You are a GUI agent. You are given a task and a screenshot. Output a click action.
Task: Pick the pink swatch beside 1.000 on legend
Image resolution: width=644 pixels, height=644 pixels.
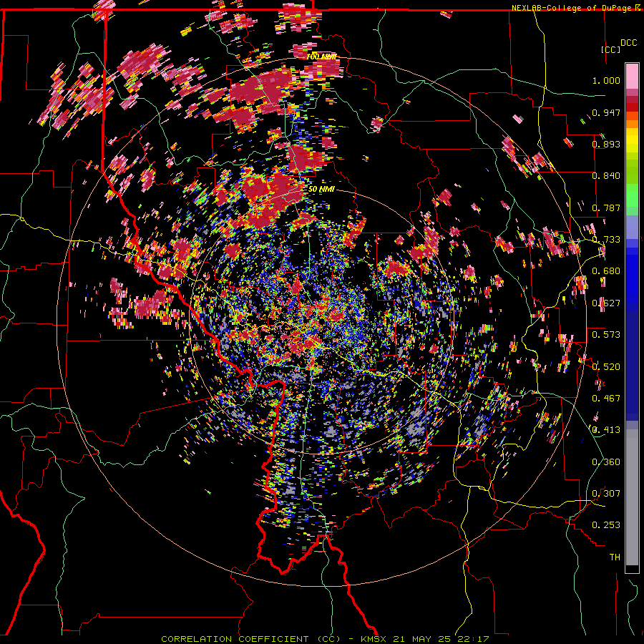[x=632, y=77]
